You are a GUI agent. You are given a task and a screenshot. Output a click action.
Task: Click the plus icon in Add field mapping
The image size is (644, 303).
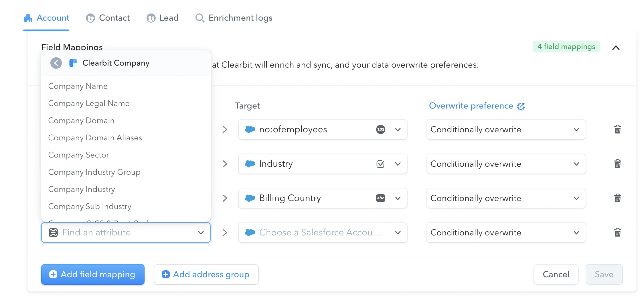point(53,274)
